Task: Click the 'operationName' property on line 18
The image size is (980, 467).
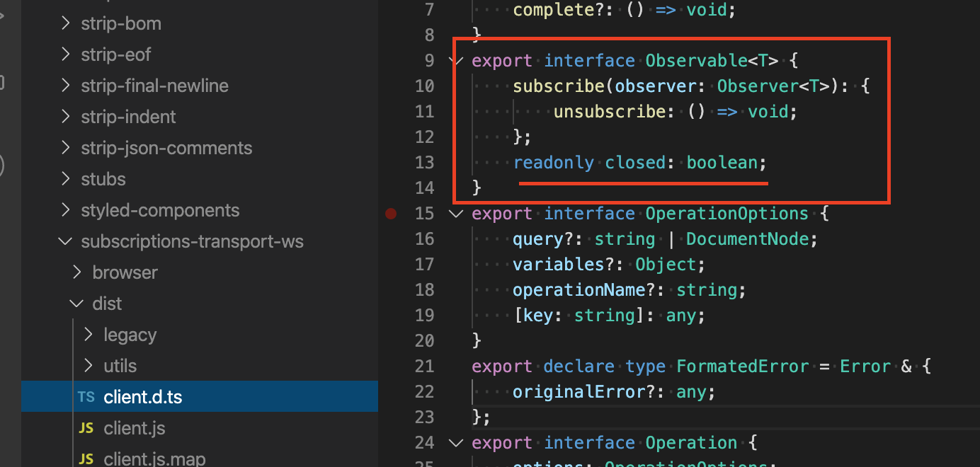Action: click(579, 290)
